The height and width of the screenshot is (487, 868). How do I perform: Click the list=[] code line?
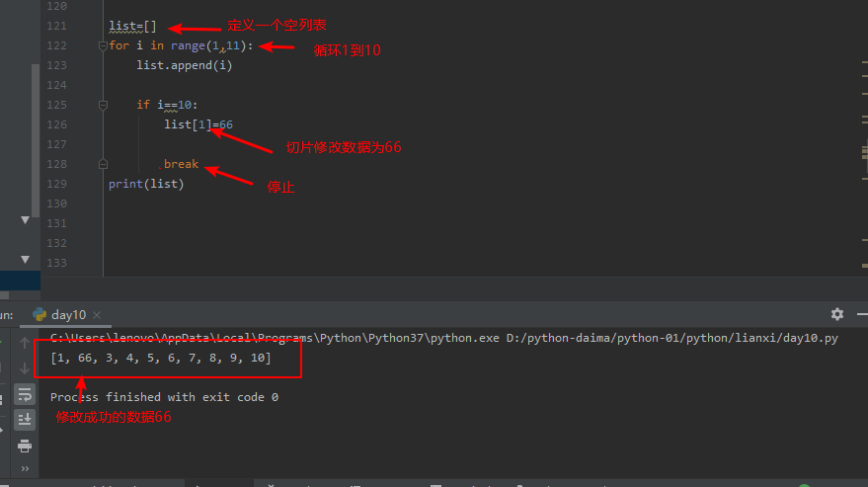tap(133, 26)
